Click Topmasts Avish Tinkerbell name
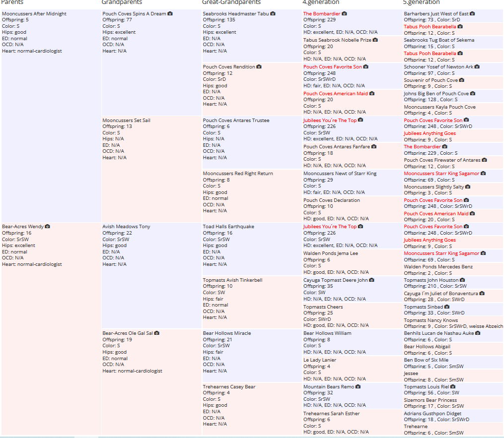 point(232,280)
